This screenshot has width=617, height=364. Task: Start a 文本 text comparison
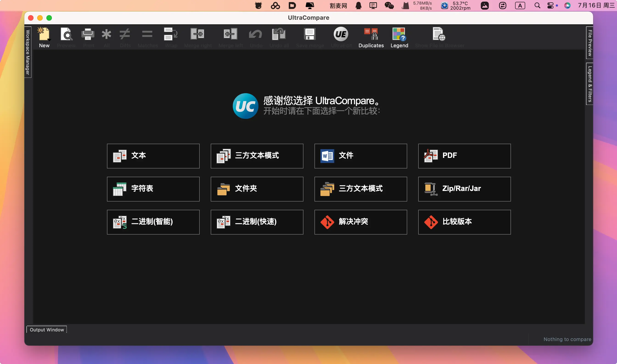click(153, 156)
